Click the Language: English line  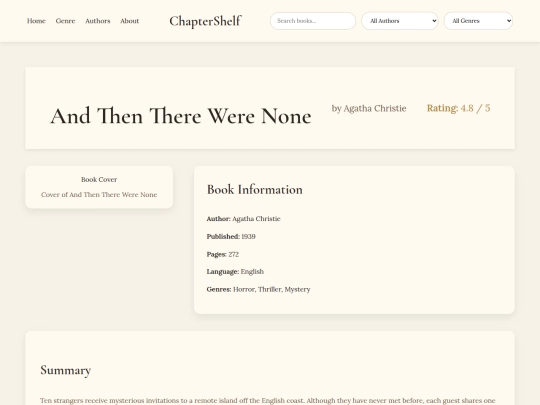235,271
